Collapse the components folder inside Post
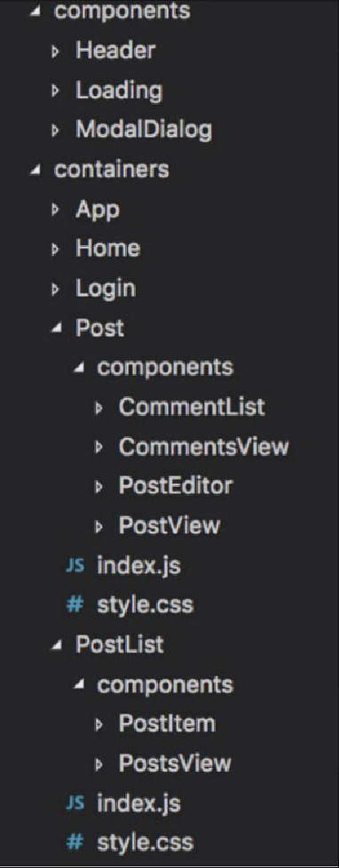Viewport: 339px width, 868px height. [78, 368]
